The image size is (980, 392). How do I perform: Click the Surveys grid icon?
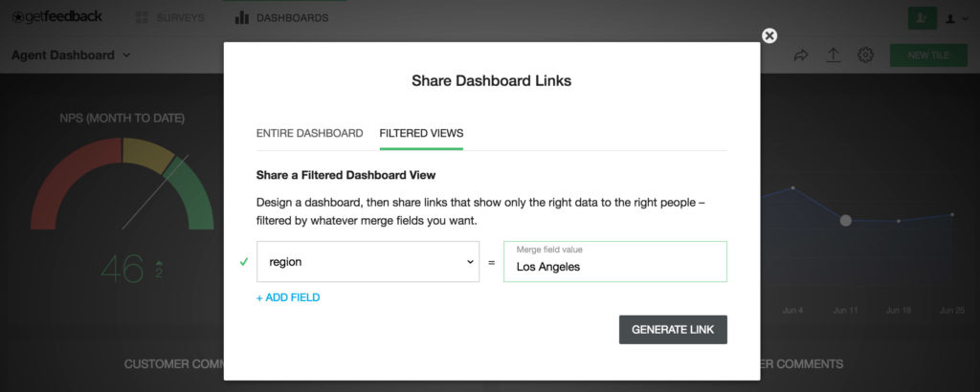coord(143,18)
